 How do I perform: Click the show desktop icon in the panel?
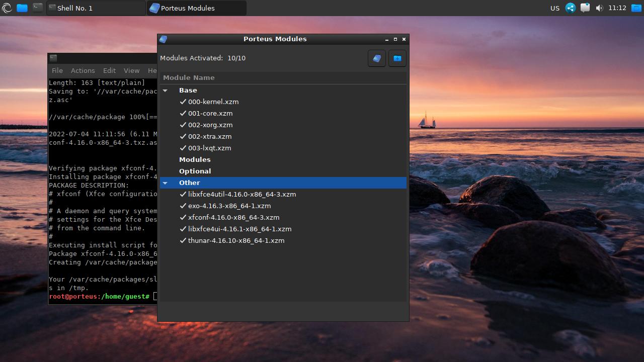click(x=636, y=8)
